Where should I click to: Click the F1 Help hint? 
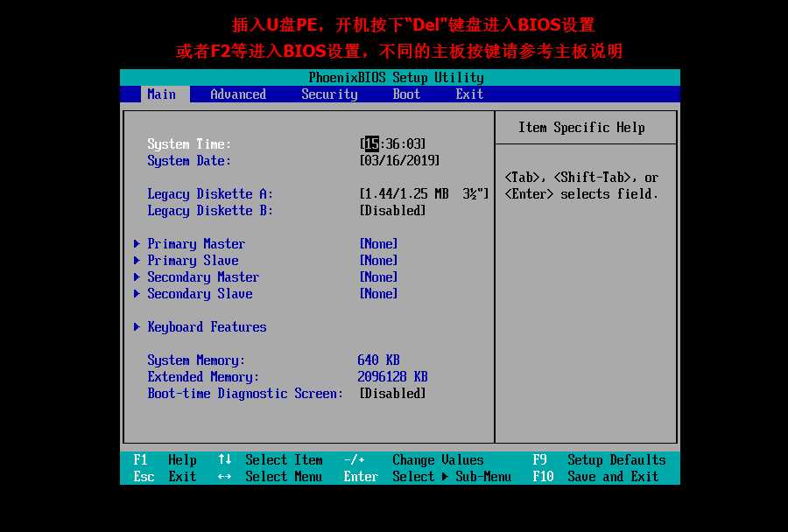165,459
